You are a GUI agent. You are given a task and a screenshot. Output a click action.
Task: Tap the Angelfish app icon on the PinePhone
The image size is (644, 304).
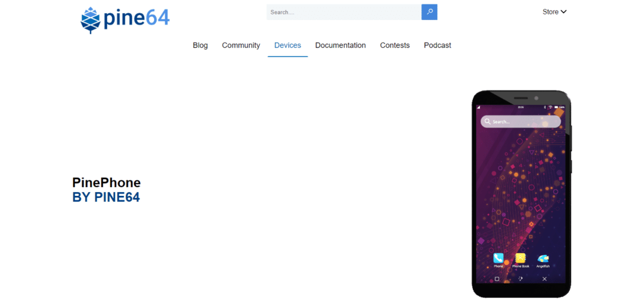click(543, 258)
